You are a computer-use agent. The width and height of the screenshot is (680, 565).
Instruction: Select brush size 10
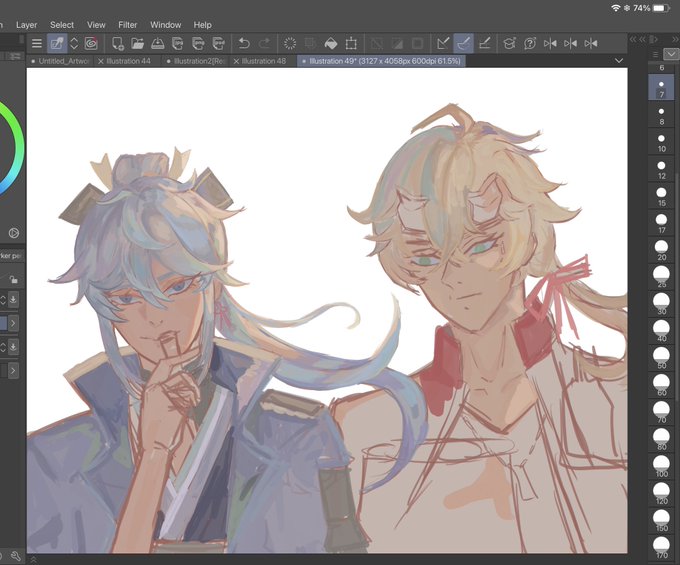pos(661,142)
